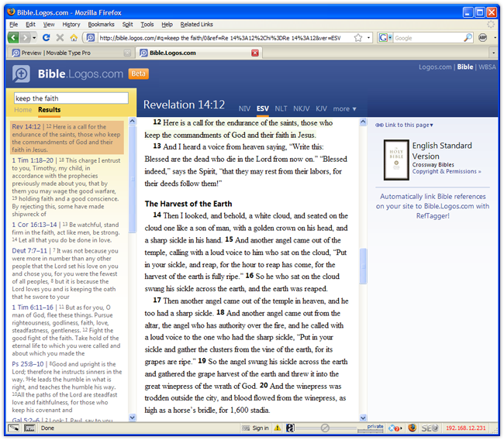Click the stop loading X button
Screen dimensions: 504x440
[x=60, y=38]
